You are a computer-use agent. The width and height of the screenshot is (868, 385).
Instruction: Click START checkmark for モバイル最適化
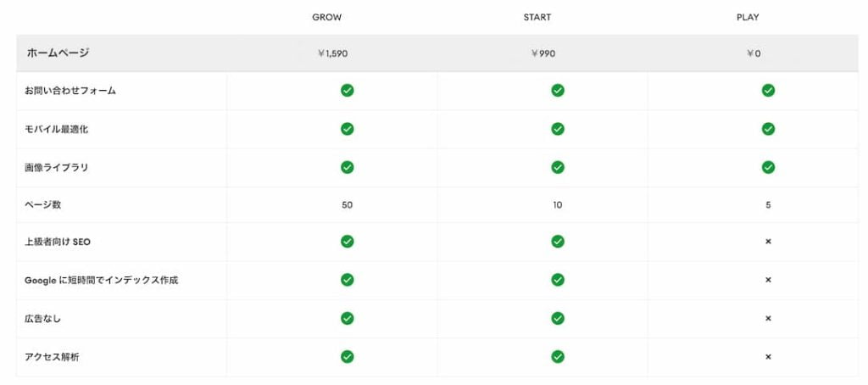[x=557, y=129]
